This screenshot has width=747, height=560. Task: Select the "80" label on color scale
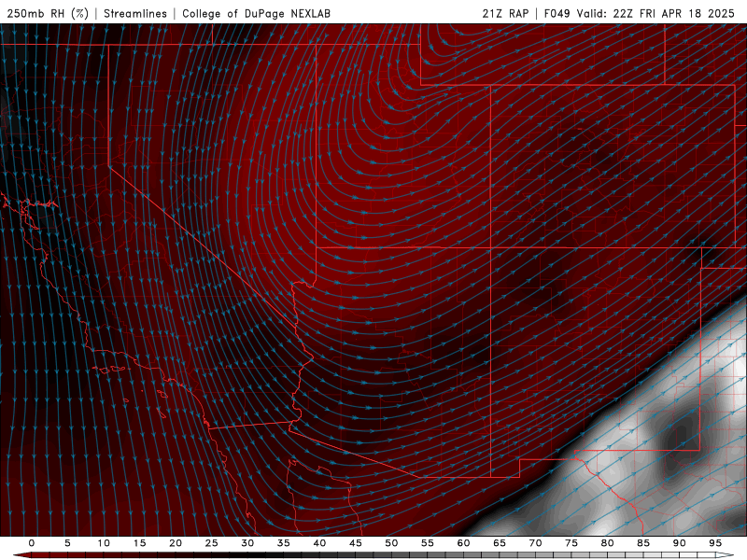point(607,543)
